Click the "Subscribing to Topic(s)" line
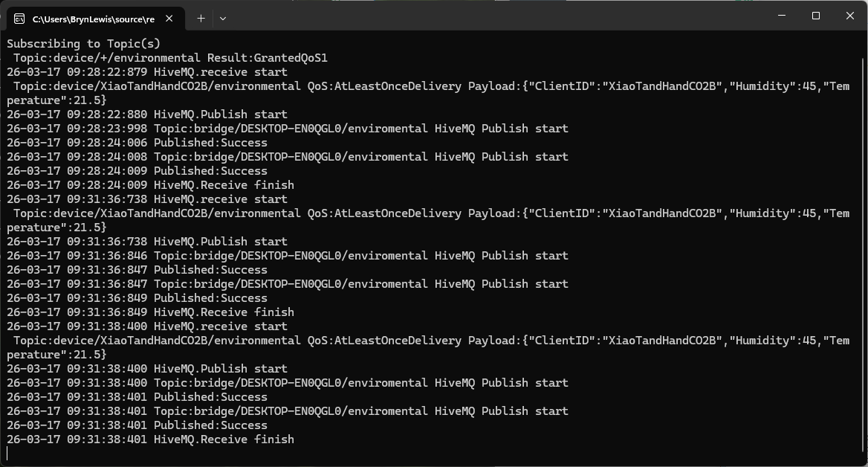 84,44
